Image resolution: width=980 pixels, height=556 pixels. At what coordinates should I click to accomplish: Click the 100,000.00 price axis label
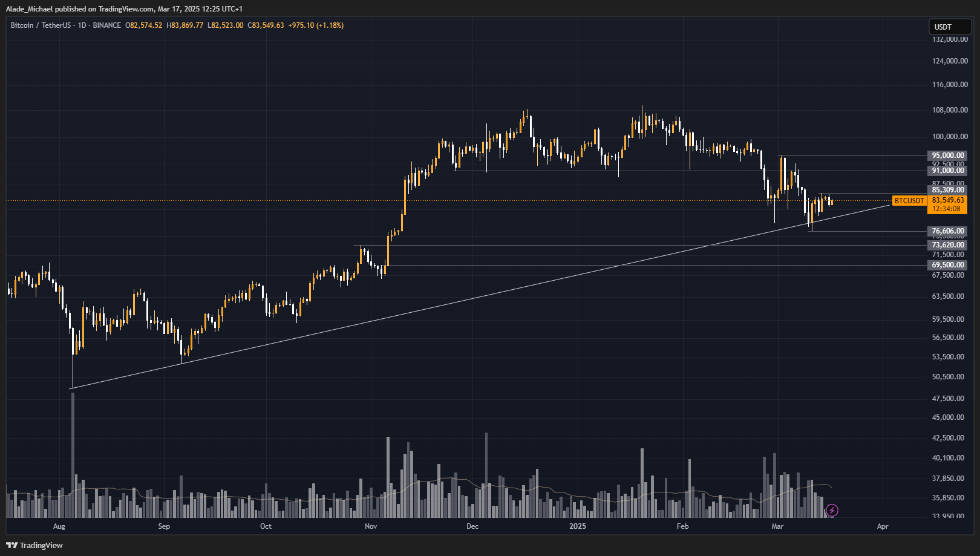click(x=950, y=137)
